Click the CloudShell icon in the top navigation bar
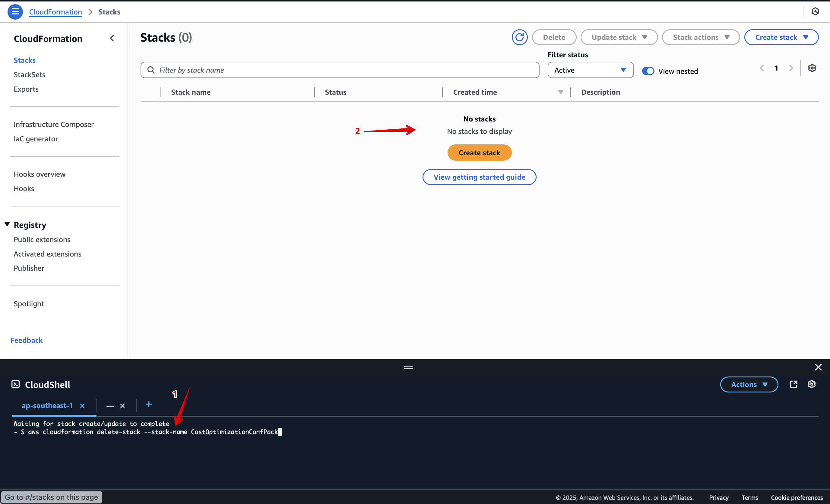Viewport: 830px width, 504px height. point(816,11)
